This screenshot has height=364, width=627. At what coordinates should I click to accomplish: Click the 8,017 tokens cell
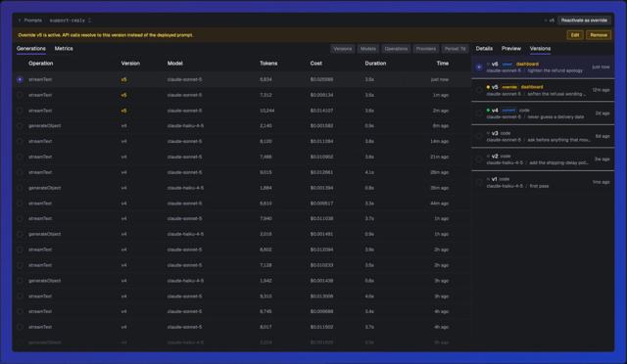click(x=265, y=327)
